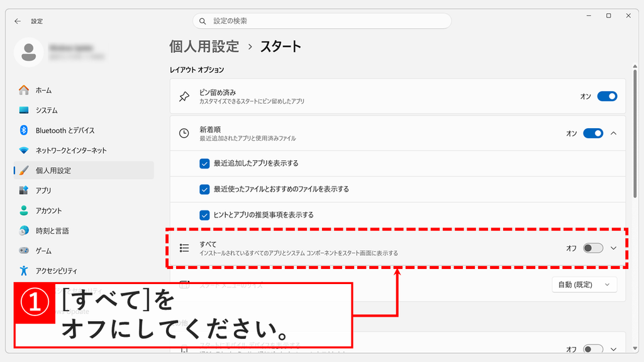Close the Settings window

(628, 16)
